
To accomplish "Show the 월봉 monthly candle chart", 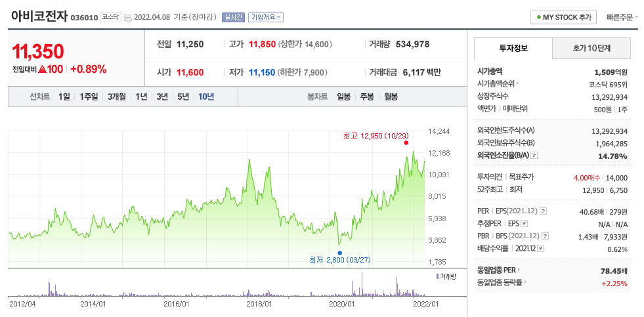I will pyautogui.click(x=391, y=97).
